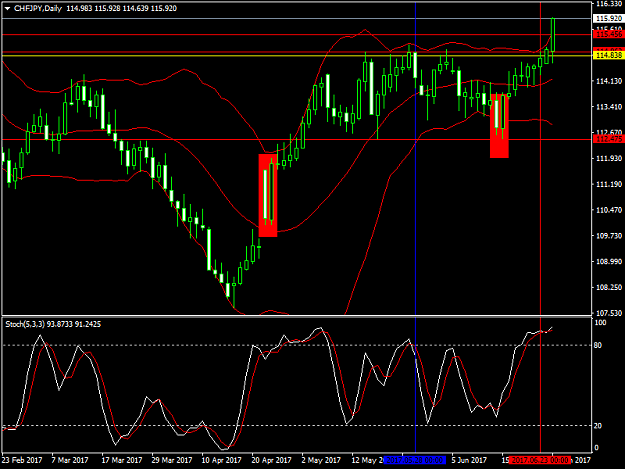Open the CHFJPY chart dropdown triangle
Image resolution: width=625 pixels, height=469 pixels.
tap(8, 8)
